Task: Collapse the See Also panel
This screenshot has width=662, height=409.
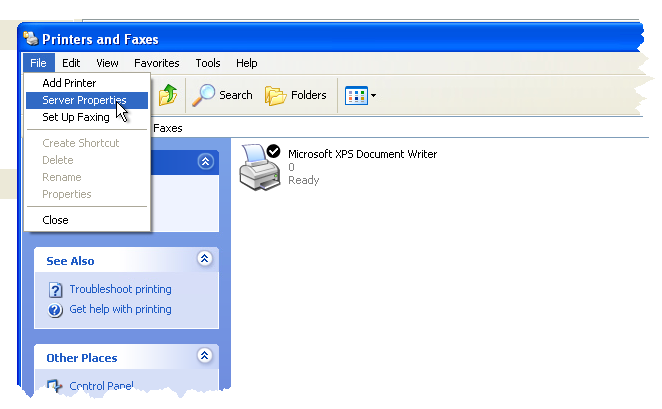Action: [x=205, y=259]
